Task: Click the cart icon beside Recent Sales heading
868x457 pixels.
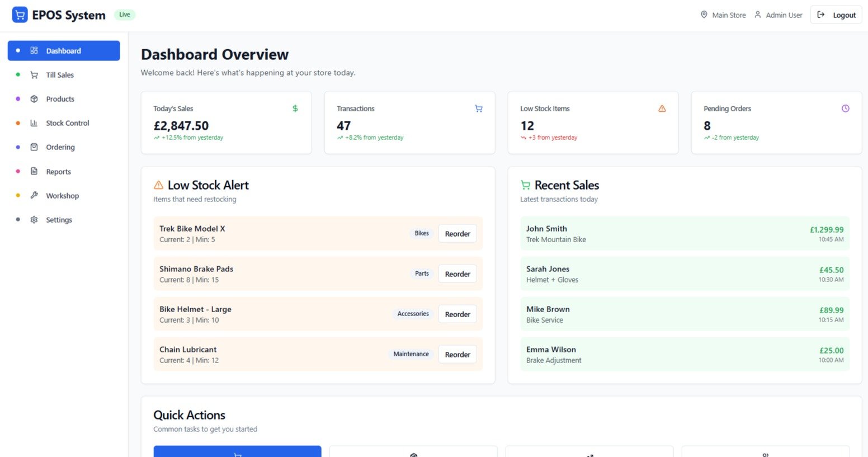Action: (x=526, y=185)
